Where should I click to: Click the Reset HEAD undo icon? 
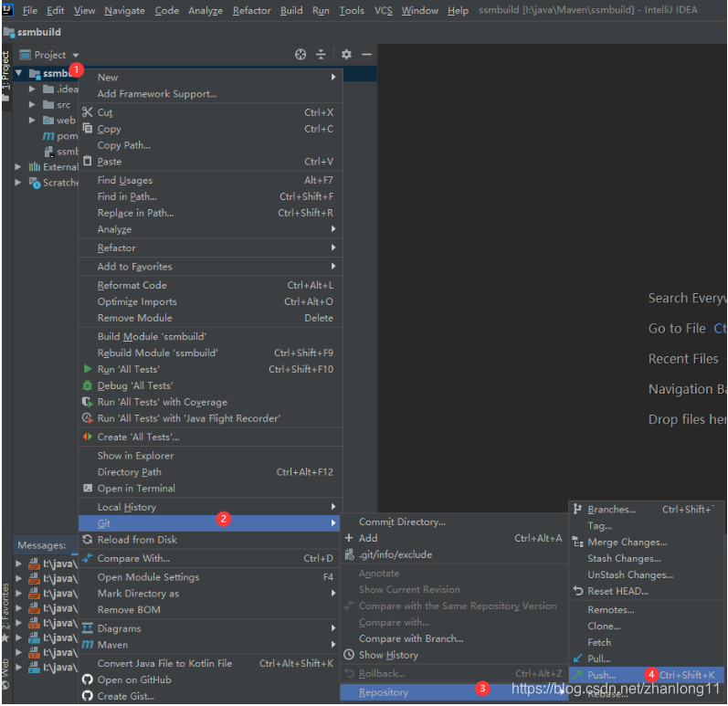(x=577, y=591)
